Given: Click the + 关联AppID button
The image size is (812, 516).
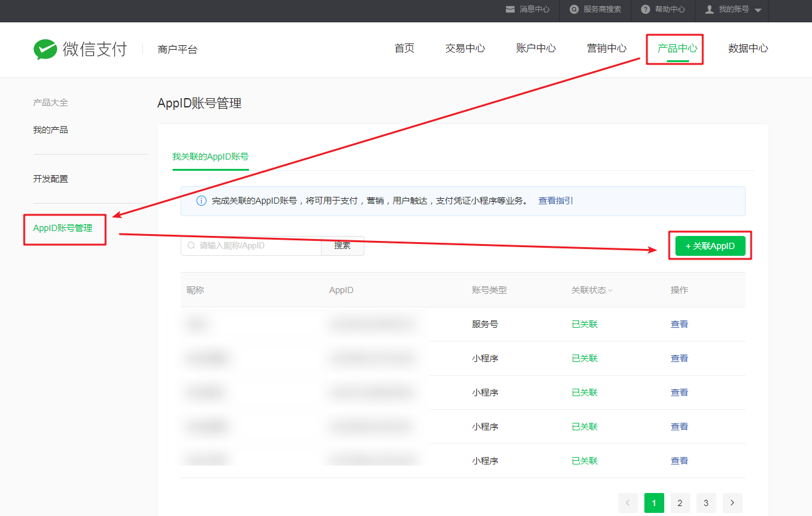Looking at the screenshot, I should pos(710,246).
